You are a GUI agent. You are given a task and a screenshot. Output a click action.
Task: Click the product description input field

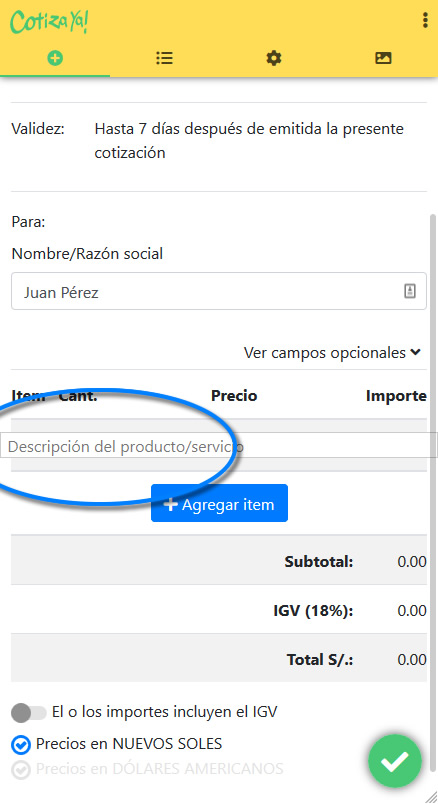pos(218,445)
